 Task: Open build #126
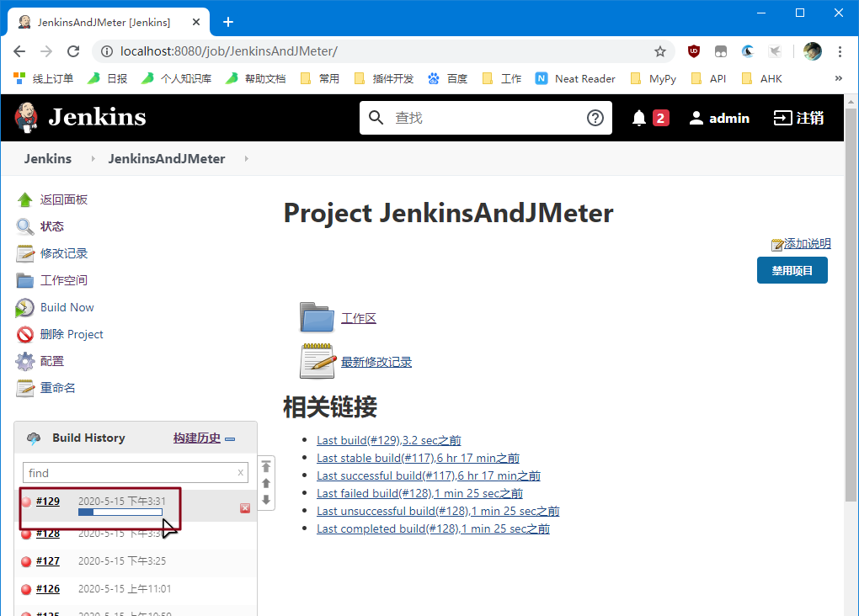(48, 588)
